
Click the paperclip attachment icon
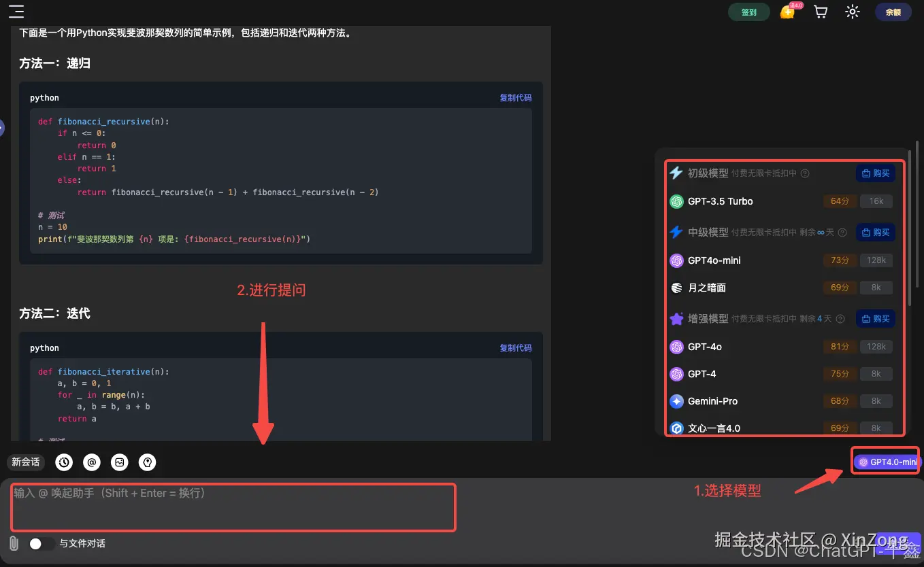12,543
